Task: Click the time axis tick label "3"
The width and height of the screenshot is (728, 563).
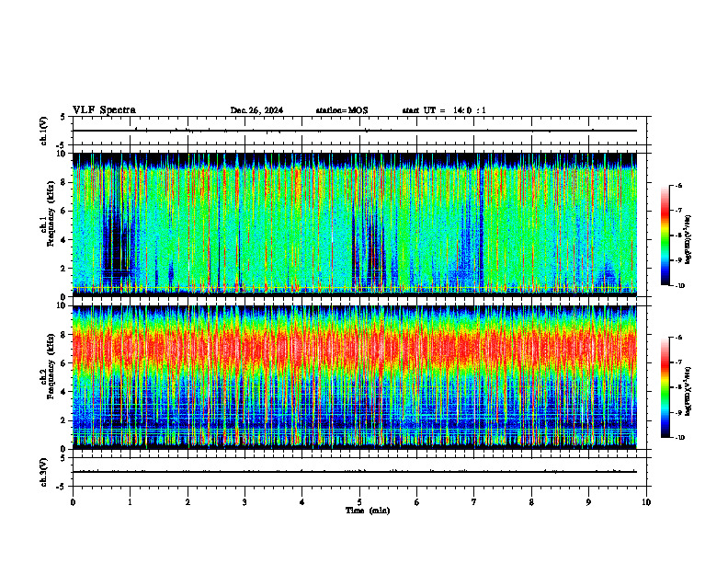Action: (x=245, y=502)
